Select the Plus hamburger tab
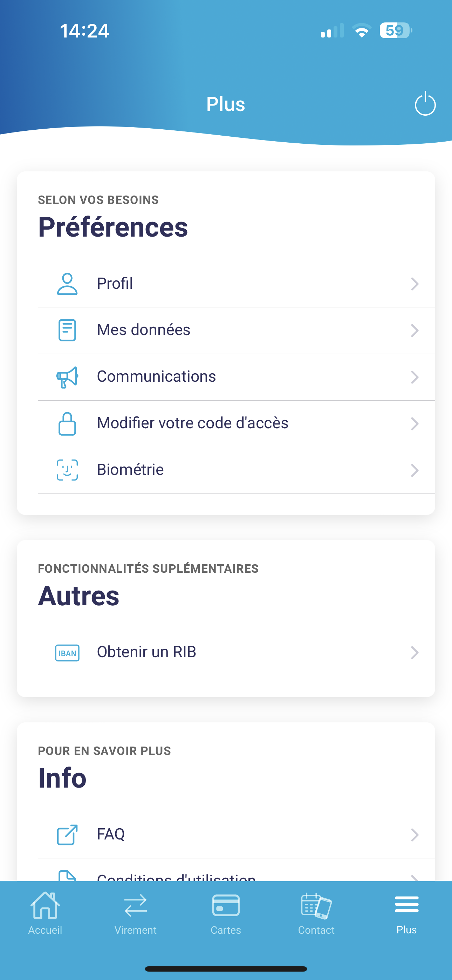 [407, 914]
